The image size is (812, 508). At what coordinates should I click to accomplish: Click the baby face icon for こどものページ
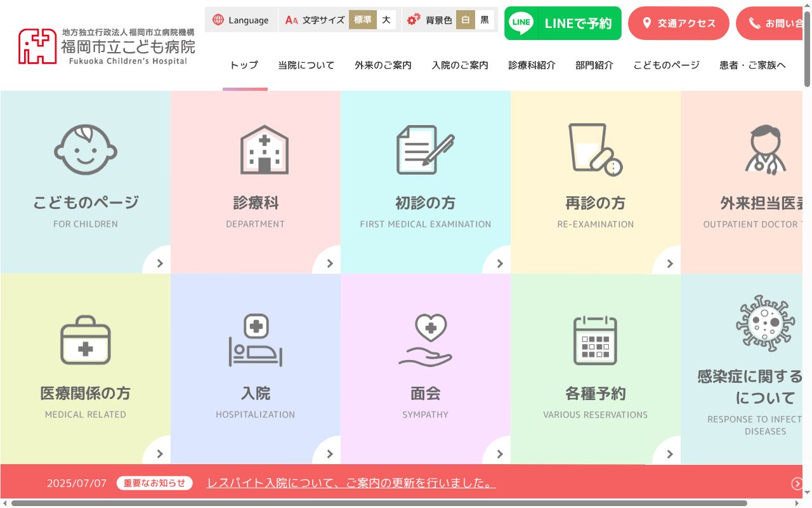86,149
